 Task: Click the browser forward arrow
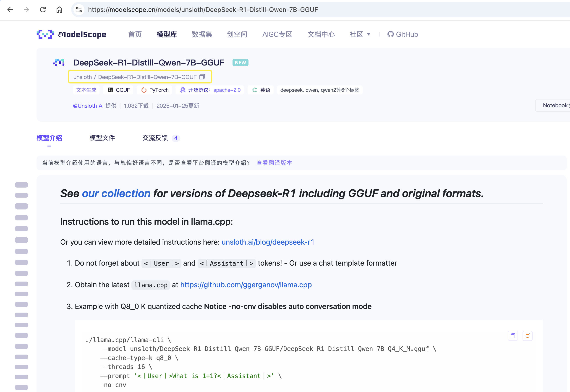pyautogui.click(x=26, y=10)
